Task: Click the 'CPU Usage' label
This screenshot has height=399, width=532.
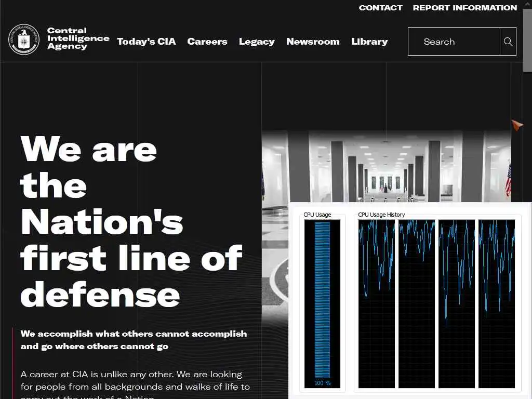Action: tap(317, 215)
